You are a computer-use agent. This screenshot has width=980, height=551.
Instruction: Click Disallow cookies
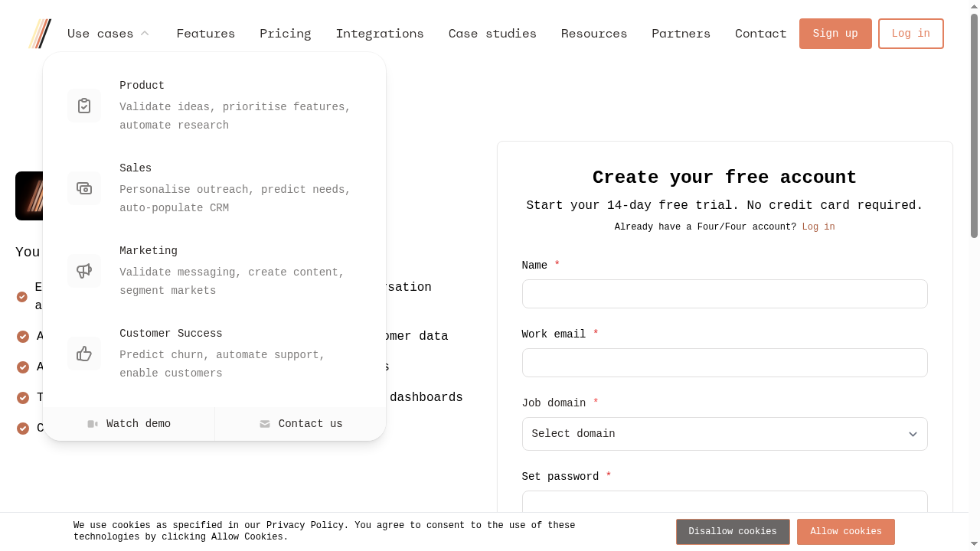tap(733, 532)
